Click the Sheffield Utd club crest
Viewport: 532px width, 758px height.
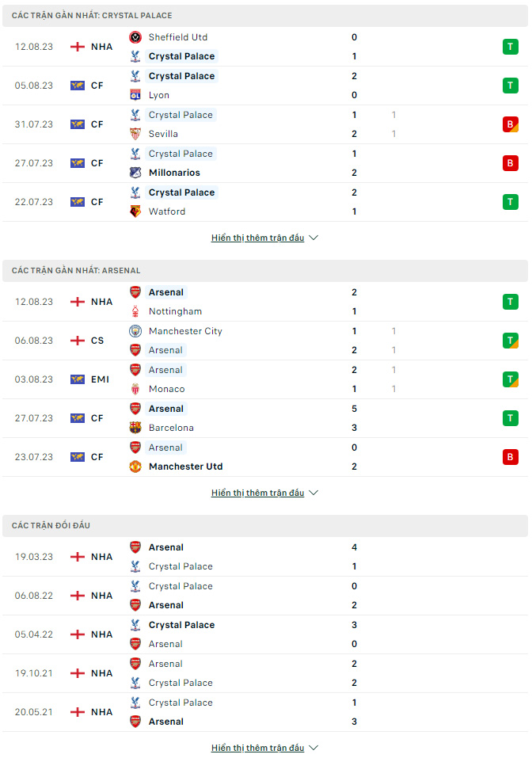(x=135, y=37)
